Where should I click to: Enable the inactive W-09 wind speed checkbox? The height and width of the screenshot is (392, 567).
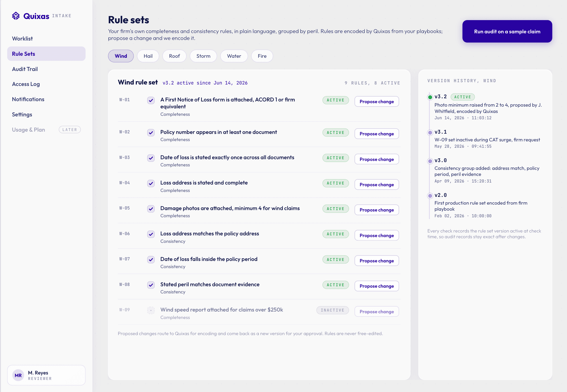click(151, 310)
